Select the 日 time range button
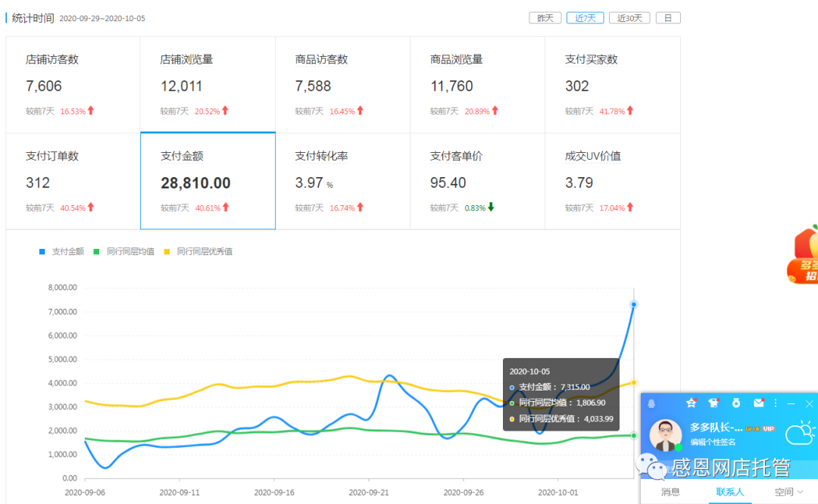The width and height of the screenshot is (818, 504). click(x=668, y=18)
